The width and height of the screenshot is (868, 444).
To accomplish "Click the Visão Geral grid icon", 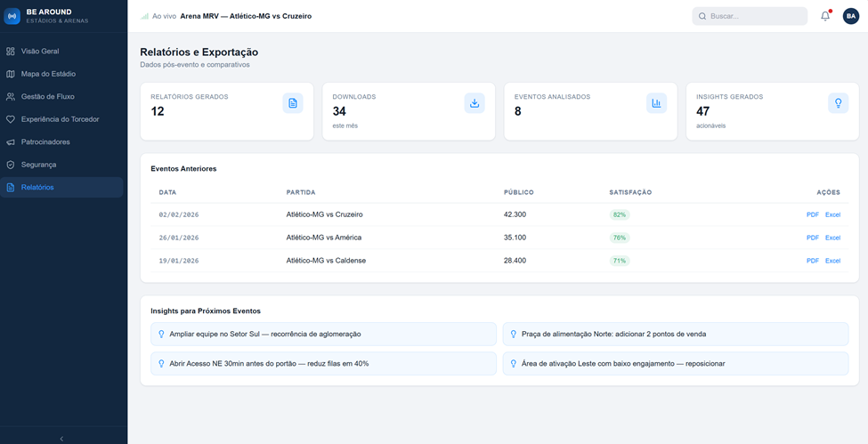I will [10, 51].
